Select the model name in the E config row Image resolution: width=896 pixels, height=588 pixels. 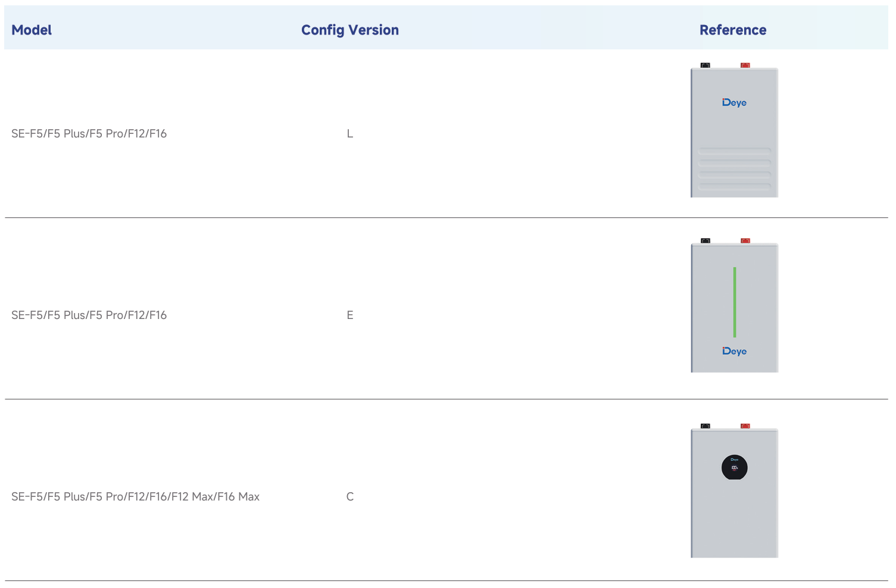pyautogui.click(x=89, y=315)
